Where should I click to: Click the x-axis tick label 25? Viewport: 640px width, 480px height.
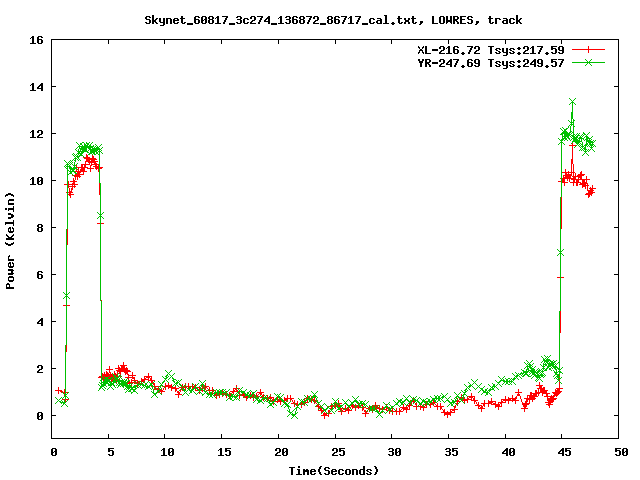338,452
